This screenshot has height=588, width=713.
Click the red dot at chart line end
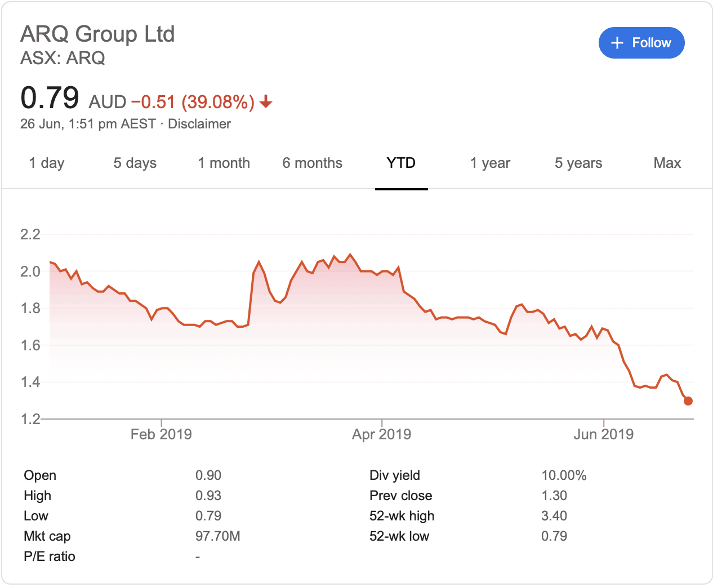click(x=688, y=401)
